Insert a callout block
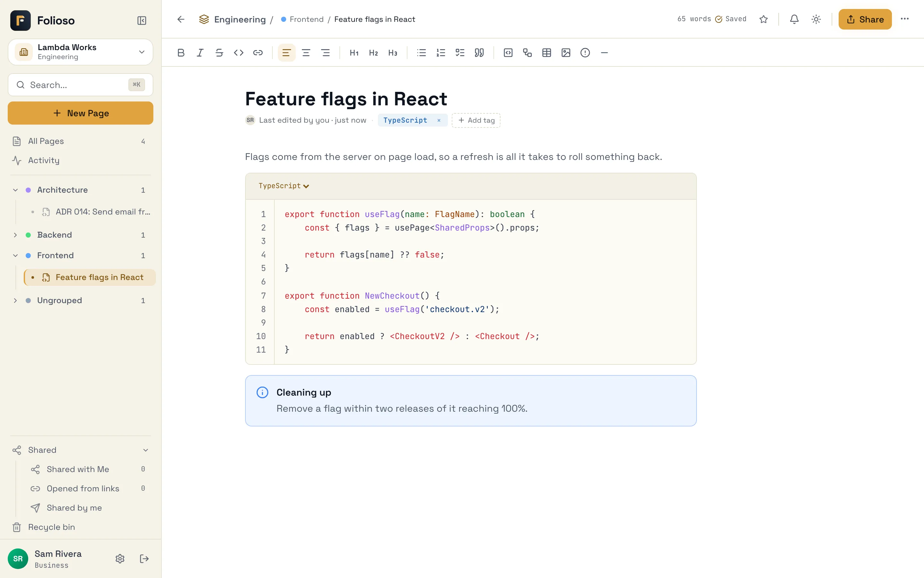924x578 pixels. [x=585, y=53]
